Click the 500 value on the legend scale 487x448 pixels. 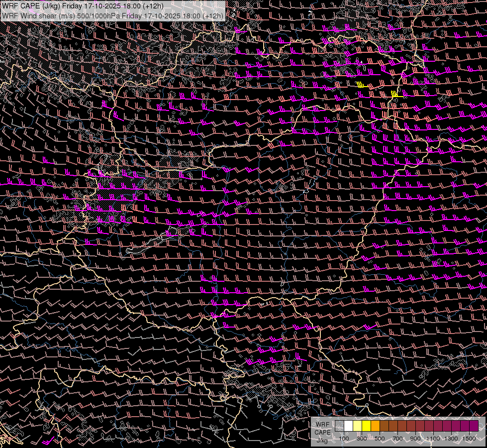[x=380, y=439]
